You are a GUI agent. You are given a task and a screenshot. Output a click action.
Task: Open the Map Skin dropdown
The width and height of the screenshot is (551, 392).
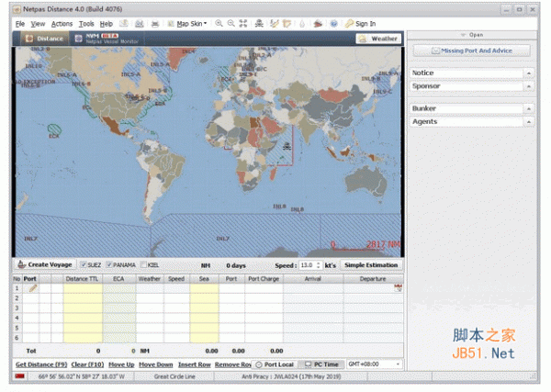(192, 24)
